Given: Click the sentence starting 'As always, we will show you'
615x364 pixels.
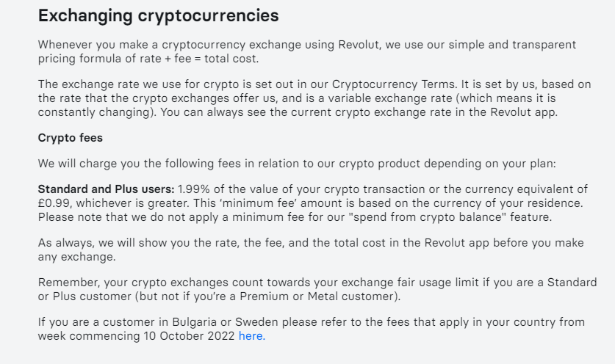Looking at the screenshot, I should point(311,250).
